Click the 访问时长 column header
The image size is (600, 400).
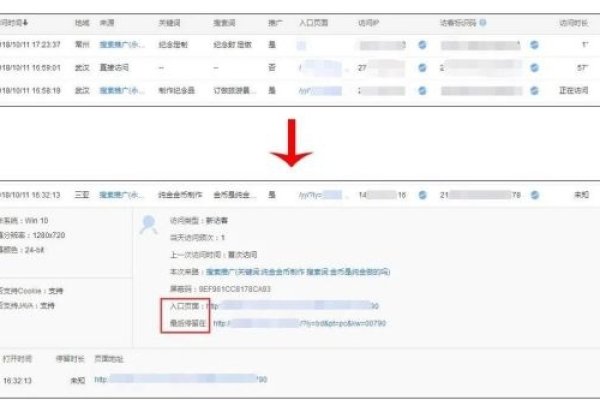coord(573,23)
